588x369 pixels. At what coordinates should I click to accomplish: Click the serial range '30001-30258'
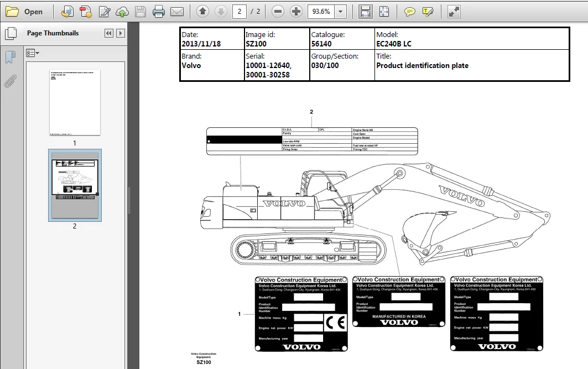[268, 75]
